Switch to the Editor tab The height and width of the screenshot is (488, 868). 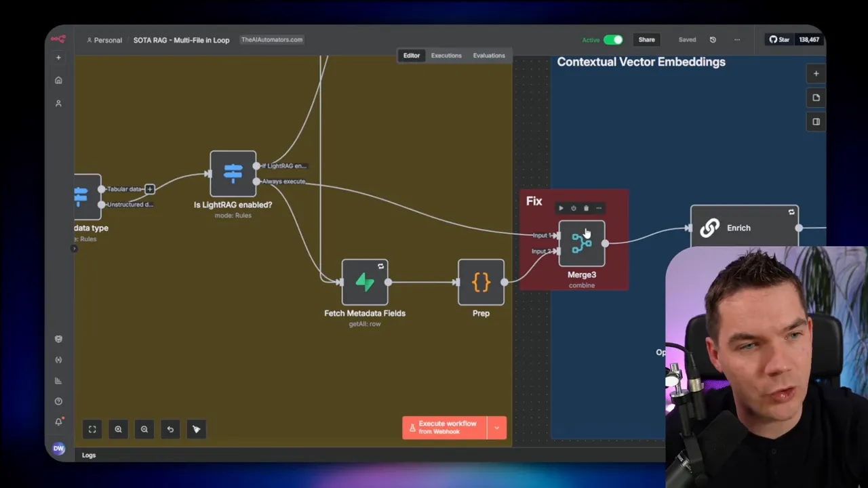412,56
